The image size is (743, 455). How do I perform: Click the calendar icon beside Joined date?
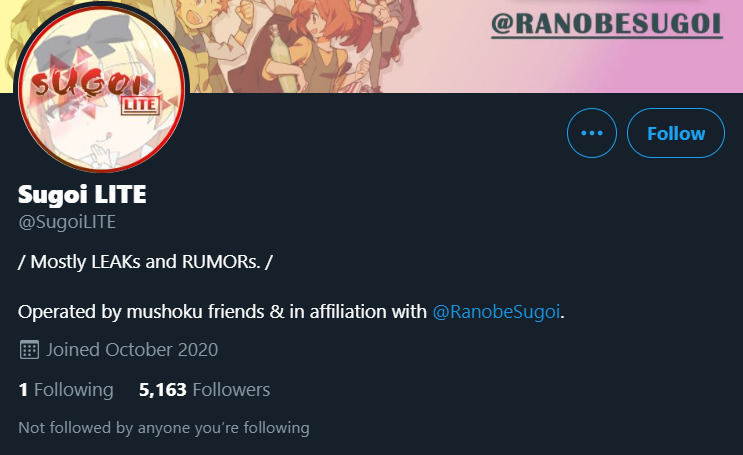point(29,350)
